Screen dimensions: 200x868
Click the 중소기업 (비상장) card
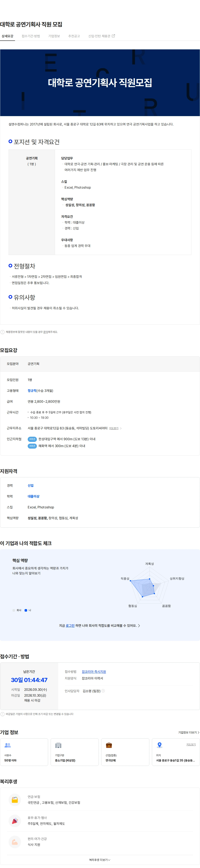75,752
